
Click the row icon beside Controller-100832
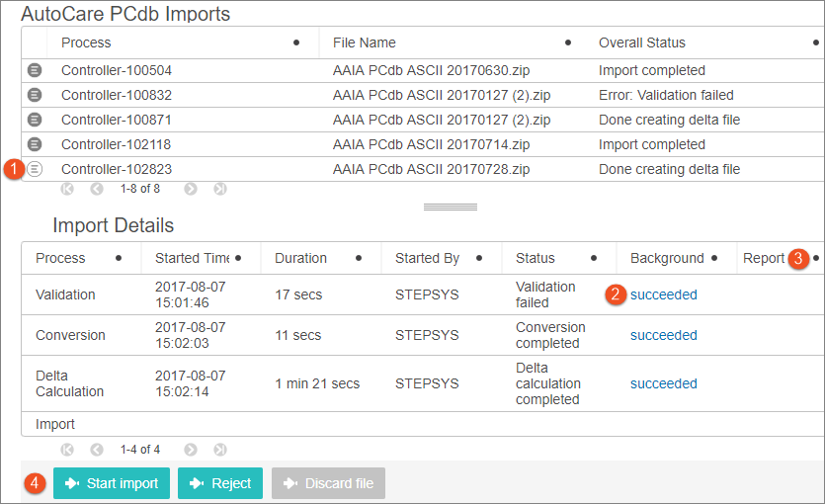[x=35, y=95]
